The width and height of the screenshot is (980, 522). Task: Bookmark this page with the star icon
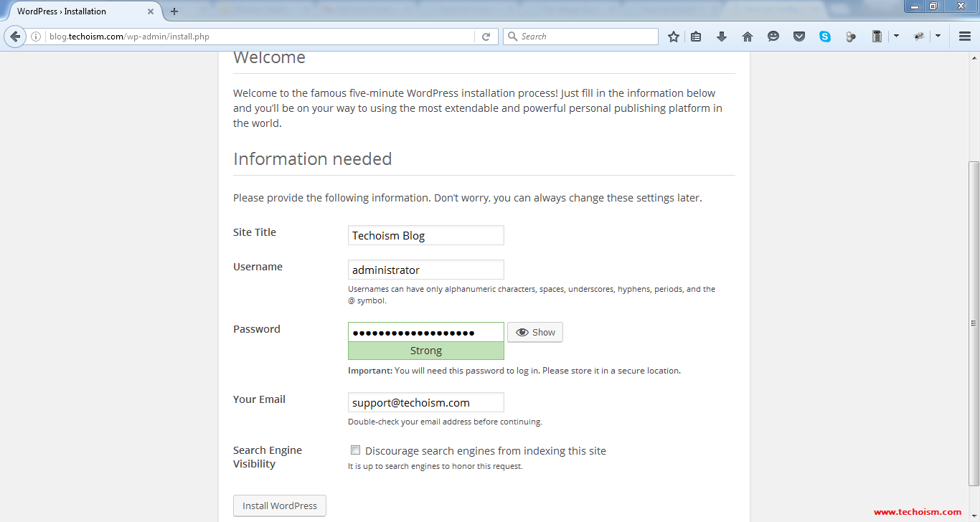673,37
